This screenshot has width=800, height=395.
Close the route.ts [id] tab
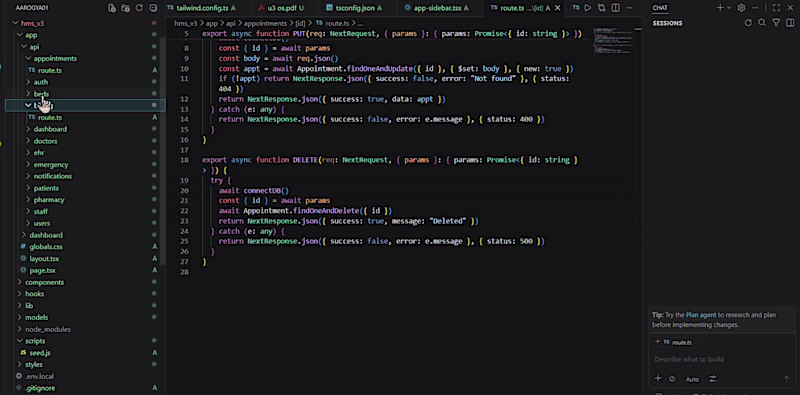pyautogui.click(x=557, y=8)
